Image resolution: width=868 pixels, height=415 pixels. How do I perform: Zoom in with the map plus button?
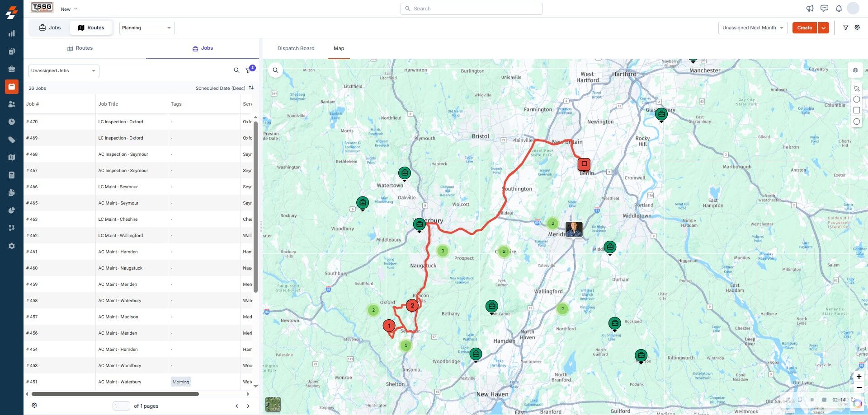859,377
